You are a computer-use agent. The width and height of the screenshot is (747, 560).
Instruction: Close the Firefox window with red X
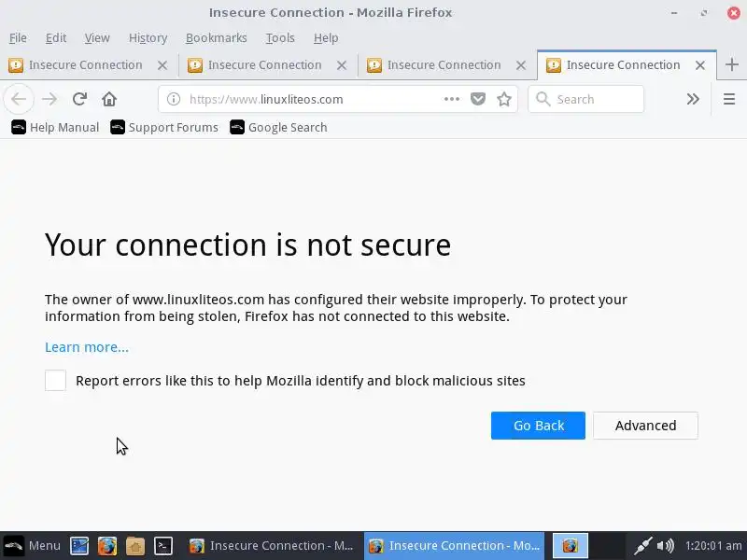[734, 13]
